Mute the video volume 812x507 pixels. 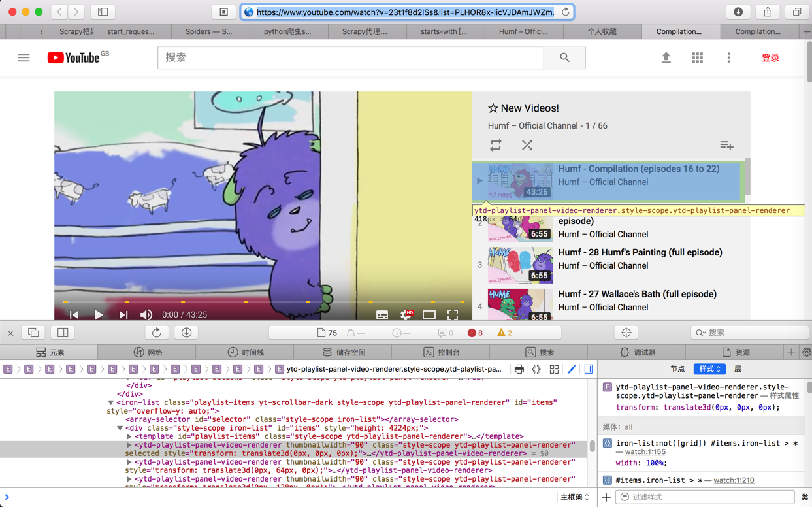coord(146,315)
